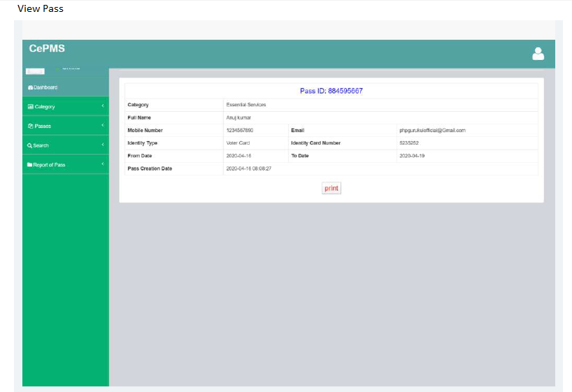Expand the Search chevron arrow

[103, 145]
